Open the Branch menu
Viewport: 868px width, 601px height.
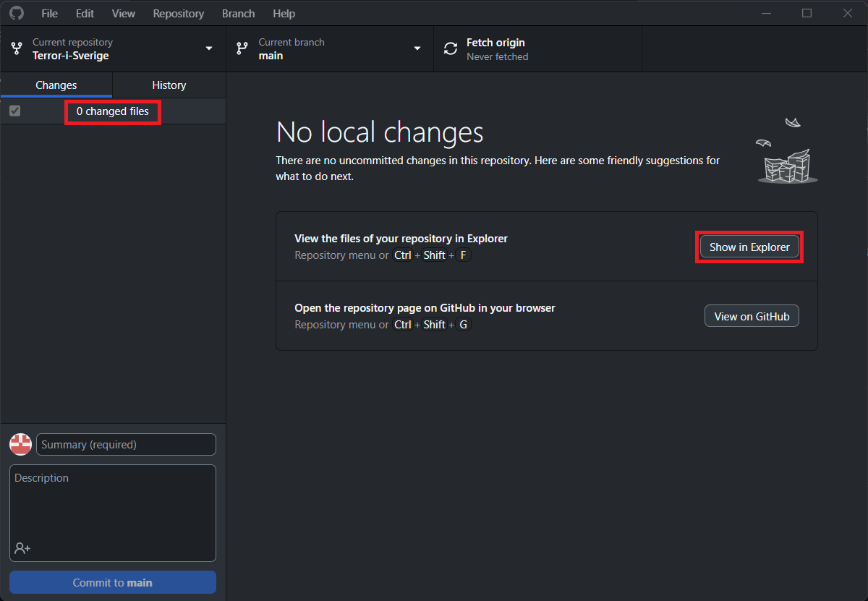coord(239,13)
